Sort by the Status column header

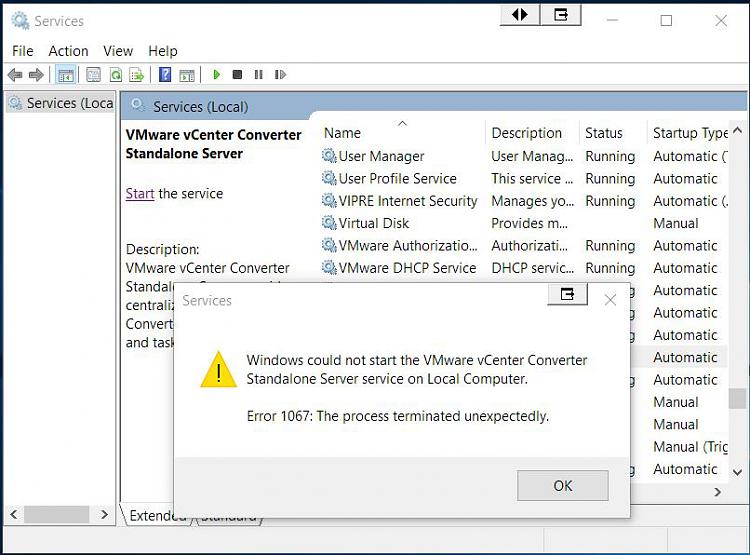coord(612,133)
